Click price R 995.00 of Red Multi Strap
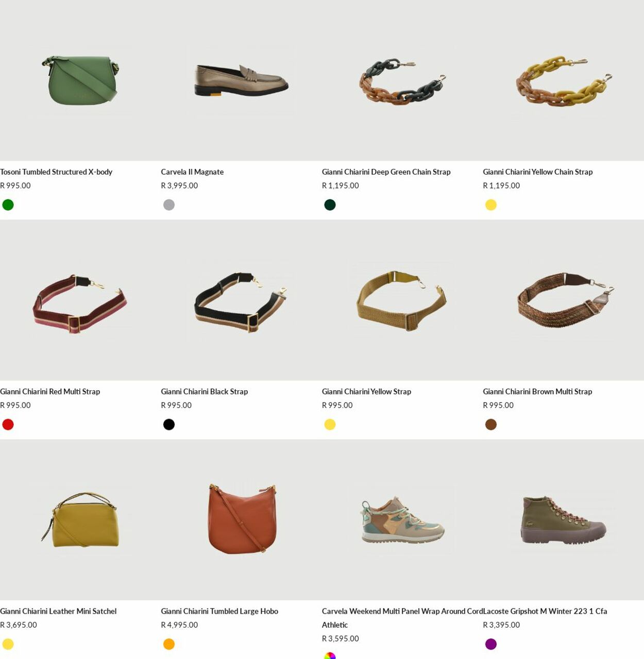644x659 pixels. pos(15,406)
